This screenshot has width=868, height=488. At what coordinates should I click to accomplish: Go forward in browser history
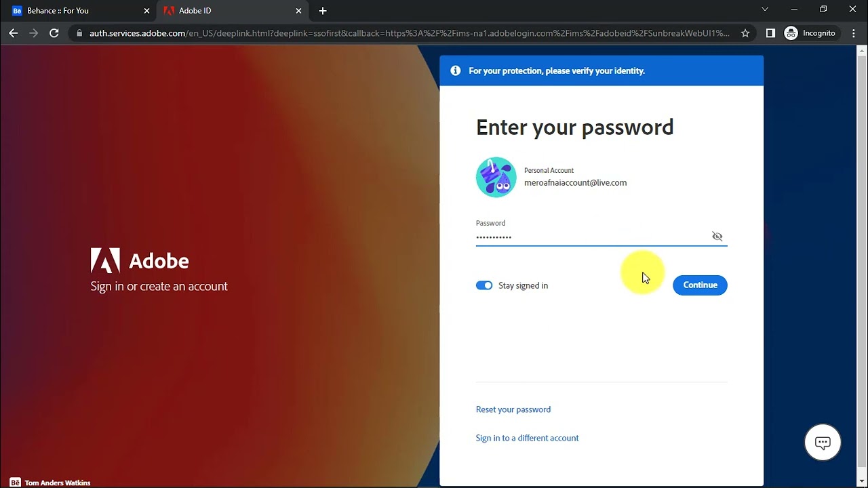tap(34, 33)
